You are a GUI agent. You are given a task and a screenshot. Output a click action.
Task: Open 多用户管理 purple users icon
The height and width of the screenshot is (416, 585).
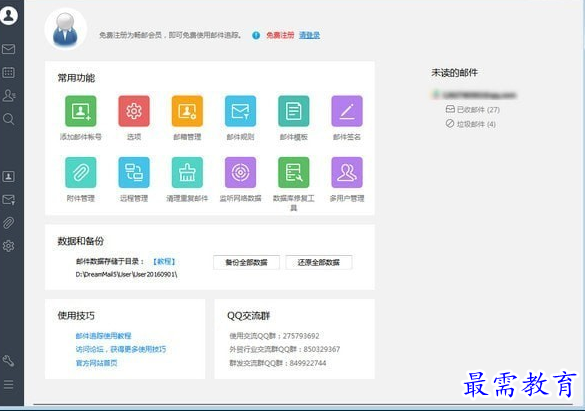pos(347,172)
